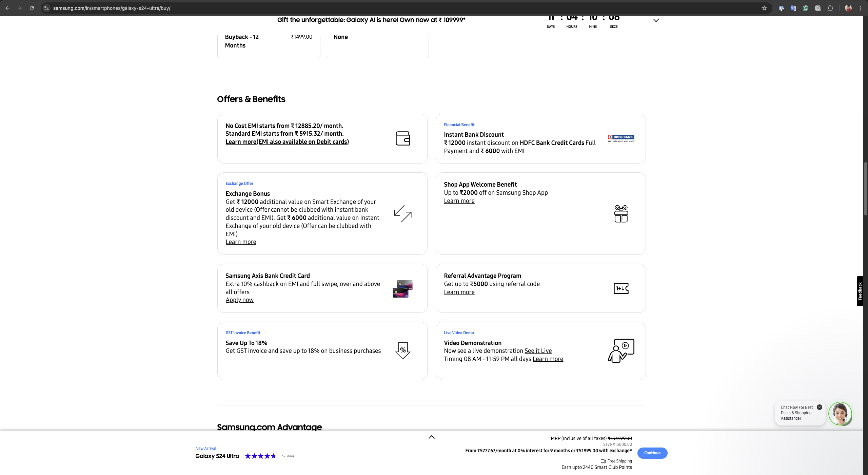Bookmark this page with the star icon
The width and height of the screenshot is (868, 475).
764,8
